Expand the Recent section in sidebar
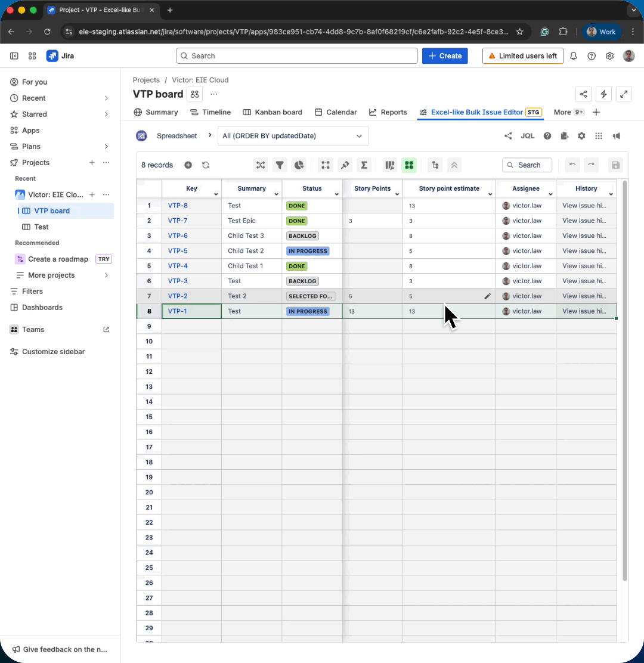 106,98
